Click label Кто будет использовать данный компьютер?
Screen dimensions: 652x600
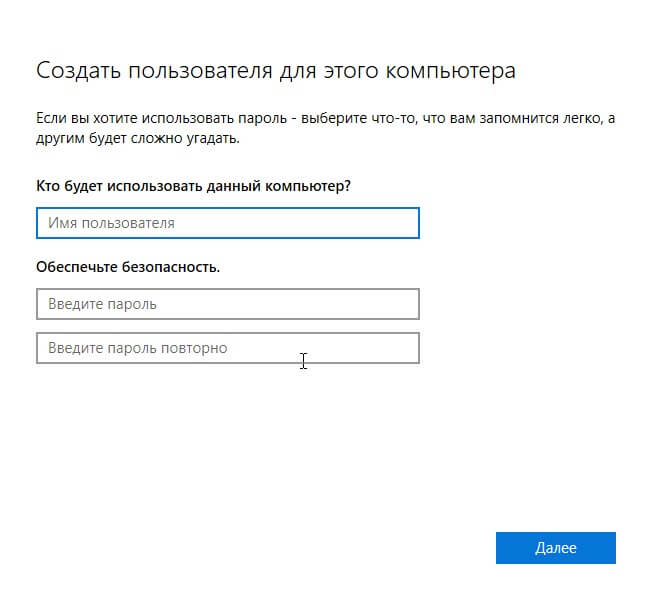(x=193, y=186)
